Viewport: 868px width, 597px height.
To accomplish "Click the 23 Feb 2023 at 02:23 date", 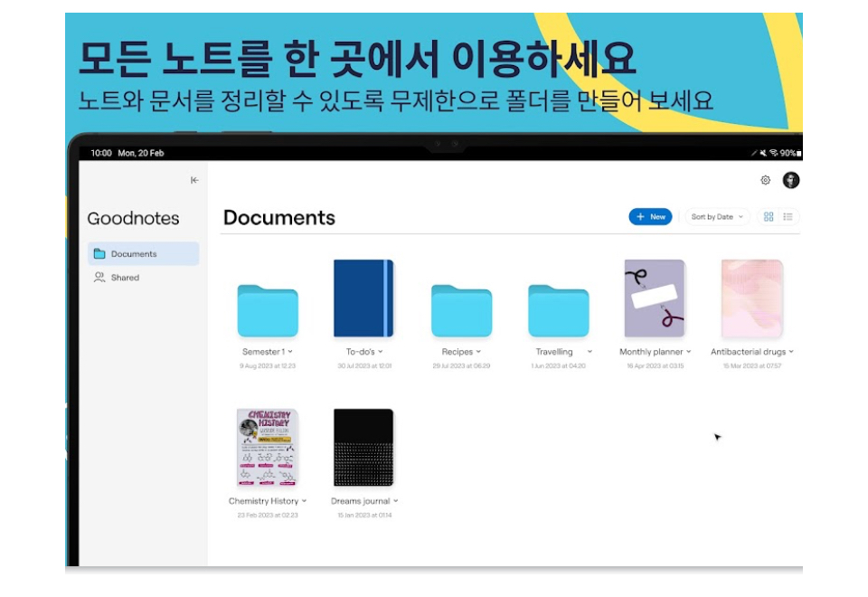I will coord(268,515).
